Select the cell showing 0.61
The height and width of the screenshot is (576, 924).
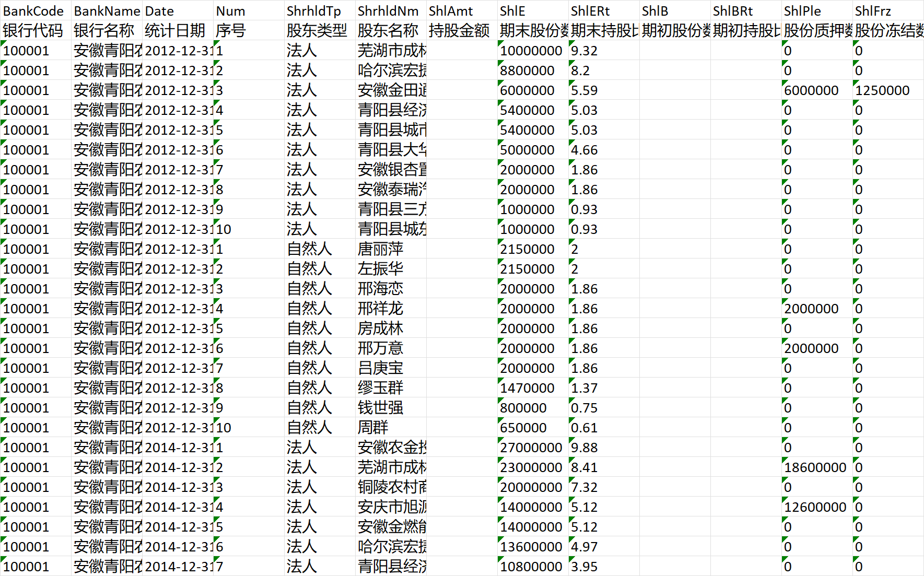tap(604, 427)
